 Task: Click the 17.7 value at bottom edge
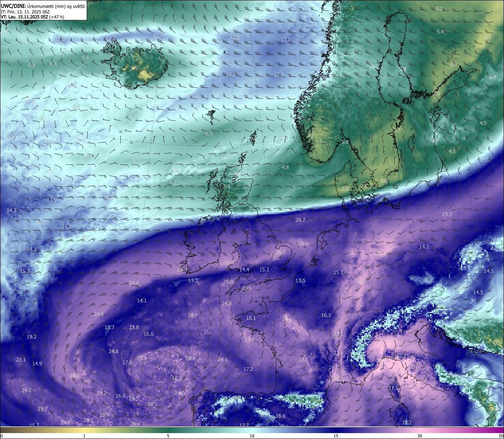pos(244,425)
